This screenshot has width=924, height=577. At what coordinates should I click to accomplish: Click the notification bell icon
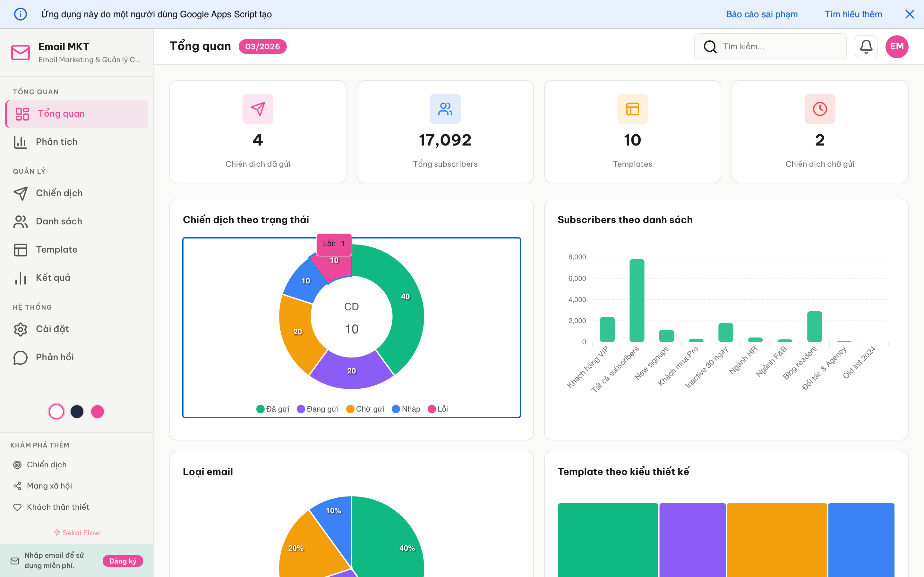pos(866,46)
